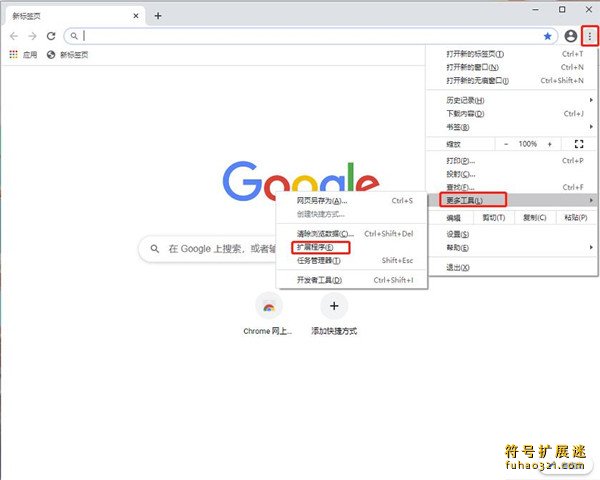Viewport: 600px width, 480px height.
Task: Reload the page with the refresh icon
Action: point(51,36)
